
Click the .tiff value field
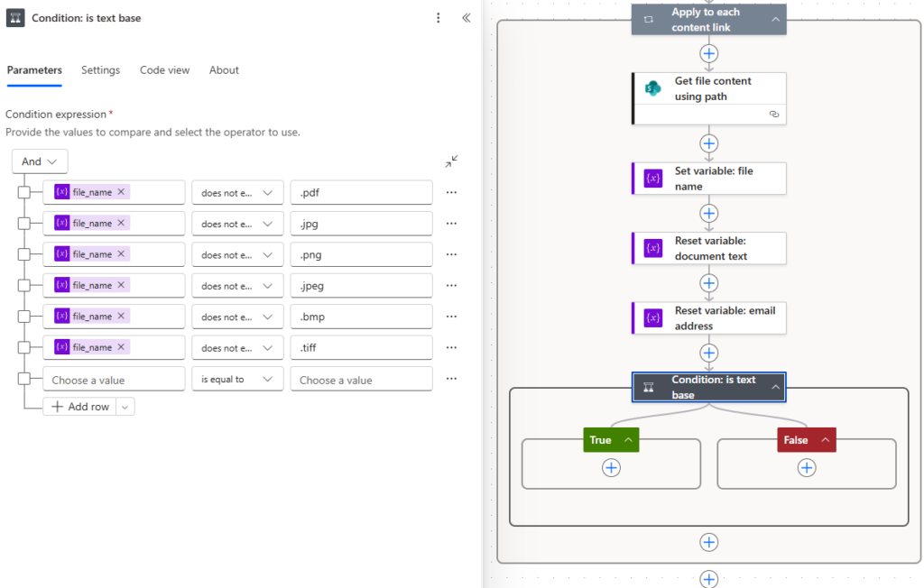point(361,347)
